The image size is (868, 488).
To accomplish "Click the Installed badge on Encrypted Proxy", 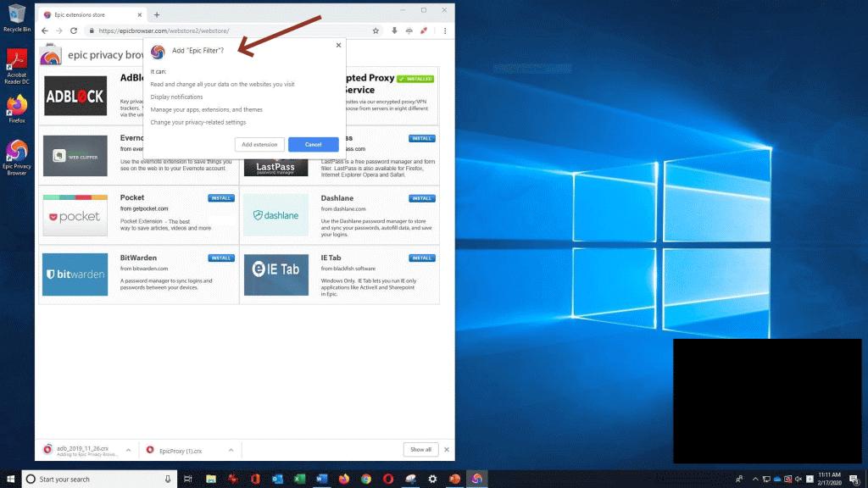I will click(x=415, y=79).
